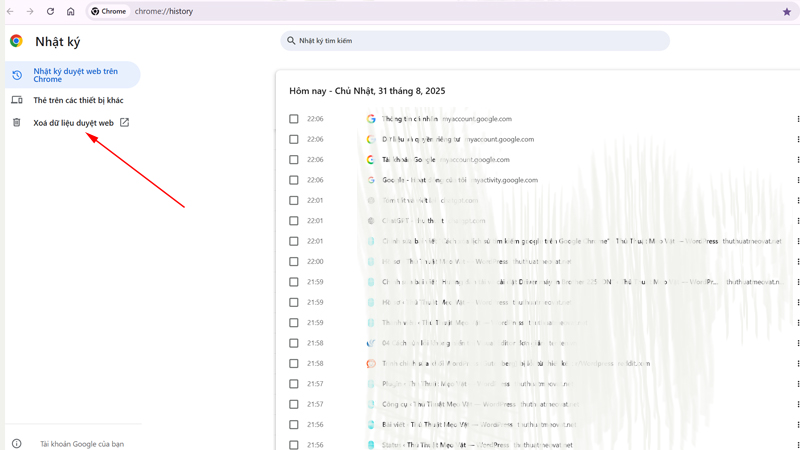Screen dimensions: 800x450
Task: Open three-dot menu for 21:58 reddit entry
Action: 797,364
